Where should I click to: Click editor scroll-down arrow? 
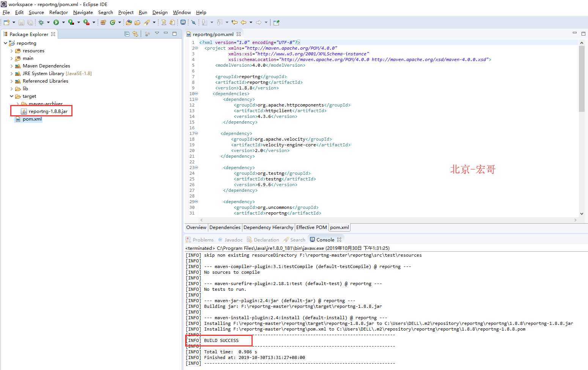tap(582, 214)
